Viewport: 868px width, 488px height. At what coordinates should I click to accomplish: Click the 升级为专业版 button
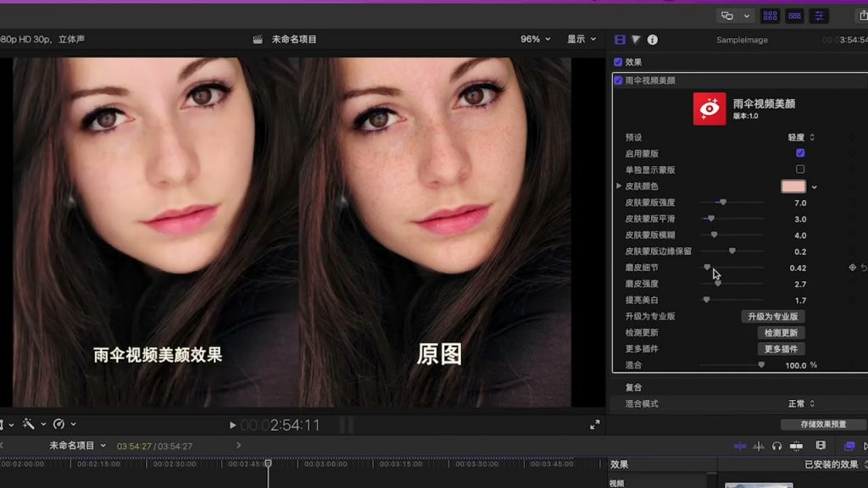[773, 316]
